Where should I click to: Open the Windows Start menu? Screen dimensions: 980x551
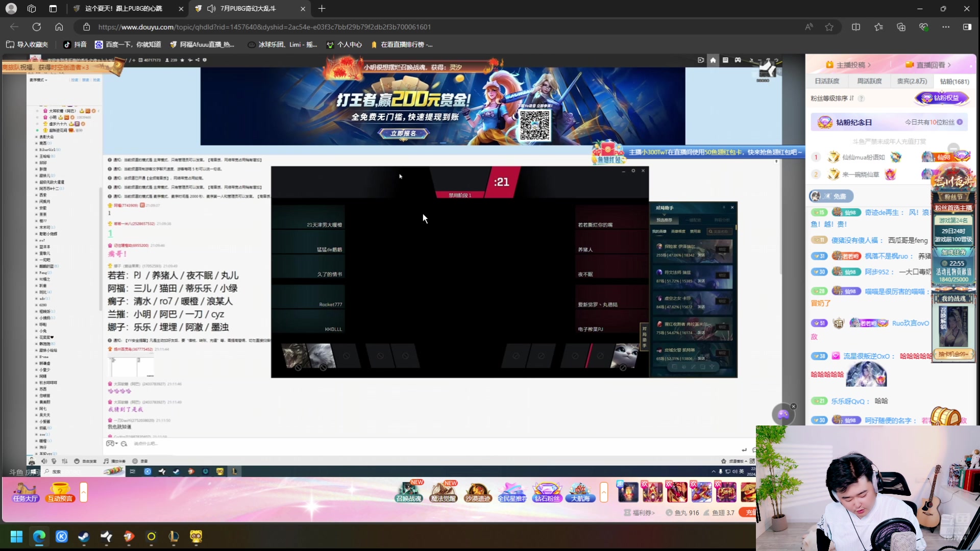tap(16, 536)
